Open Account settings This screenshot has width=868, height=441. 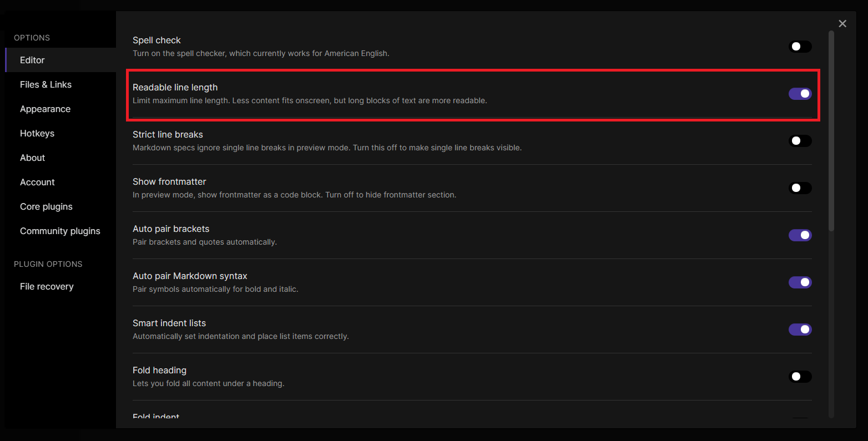tap(37, 182)
